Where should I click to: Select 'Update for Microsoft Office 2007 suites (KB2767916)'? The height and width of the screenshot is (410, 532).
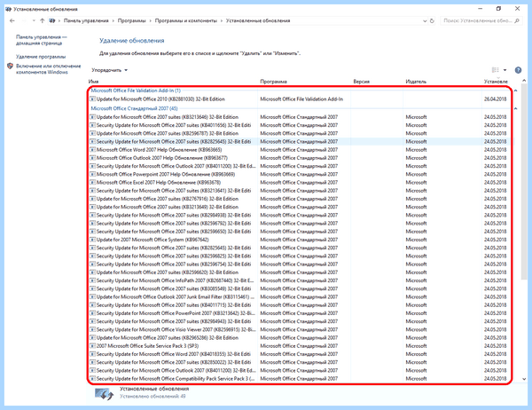[298, 199]
